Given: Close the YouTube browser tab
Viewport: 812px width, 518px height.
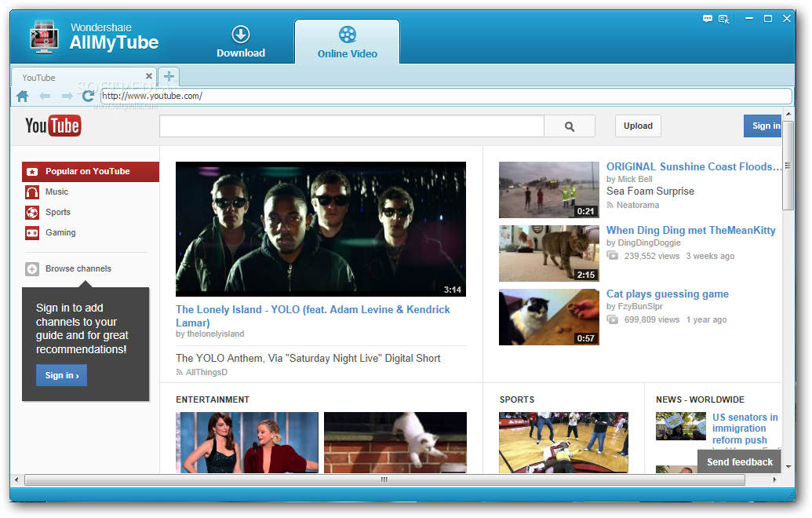Looking at the screenshot, I should (149, 75).
